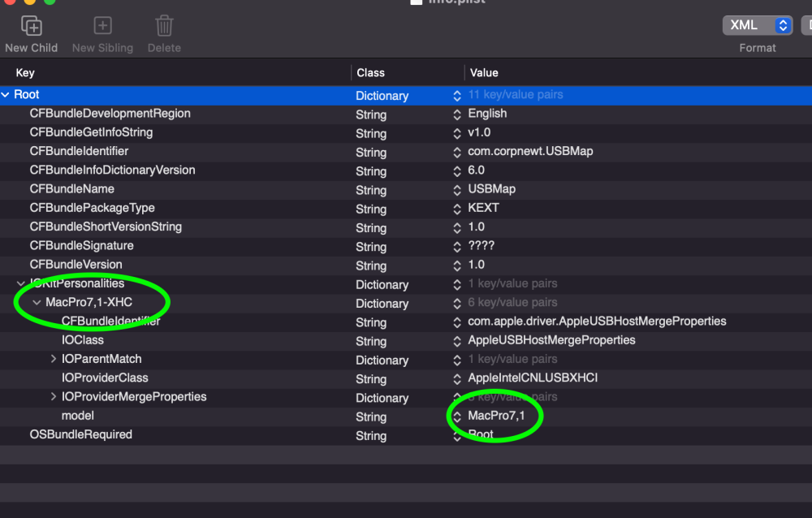Open class stepper for IOProviderClass row
The width and height of the screenshot is (812, 518).
[456, 379]
